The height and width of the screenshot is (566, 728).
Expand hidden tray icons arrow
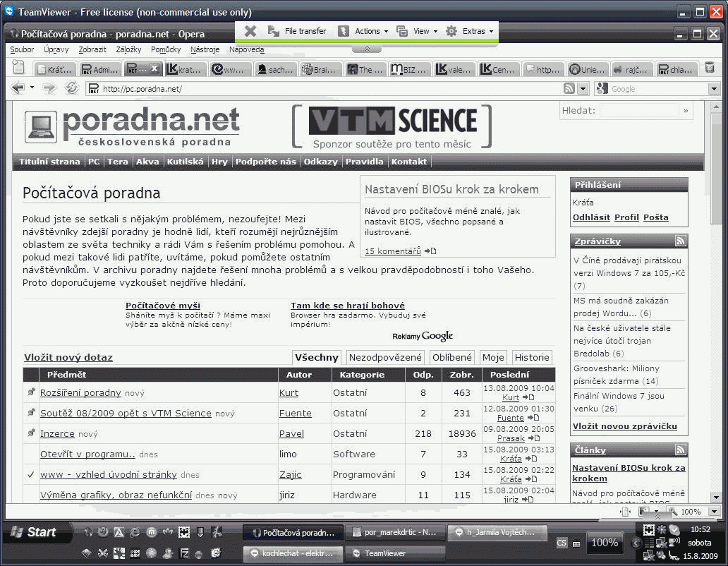636,543
